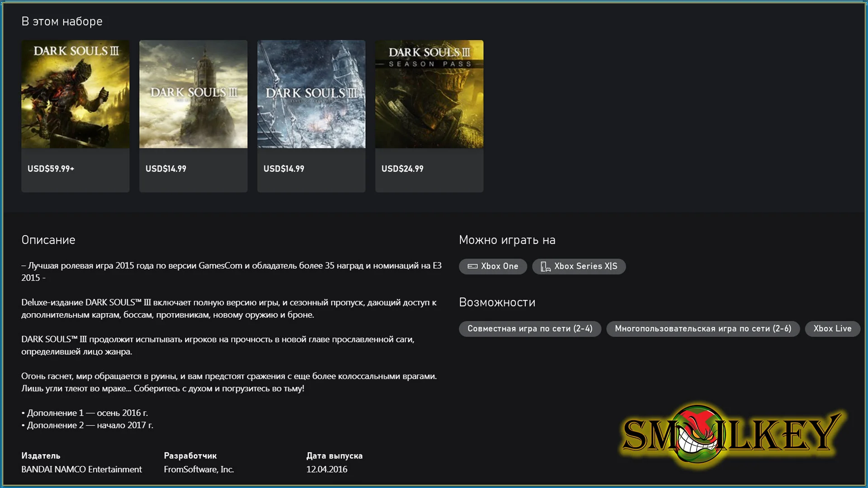Click the Возможности heading
Viewport: 868px width, 488px height.
(x=497, y=302)
